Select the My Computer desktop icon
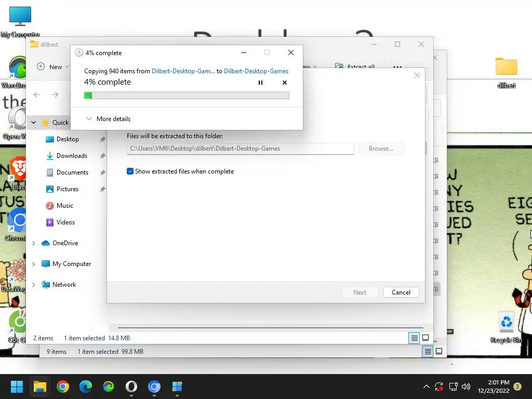The width and height of the screenshot is (532, 399). tap(20, 22)
